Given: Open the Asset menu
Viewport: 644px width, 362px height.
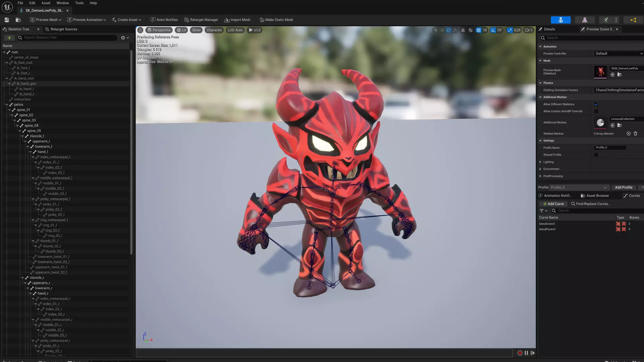Looking at the screenshot, I should point(46,3).
